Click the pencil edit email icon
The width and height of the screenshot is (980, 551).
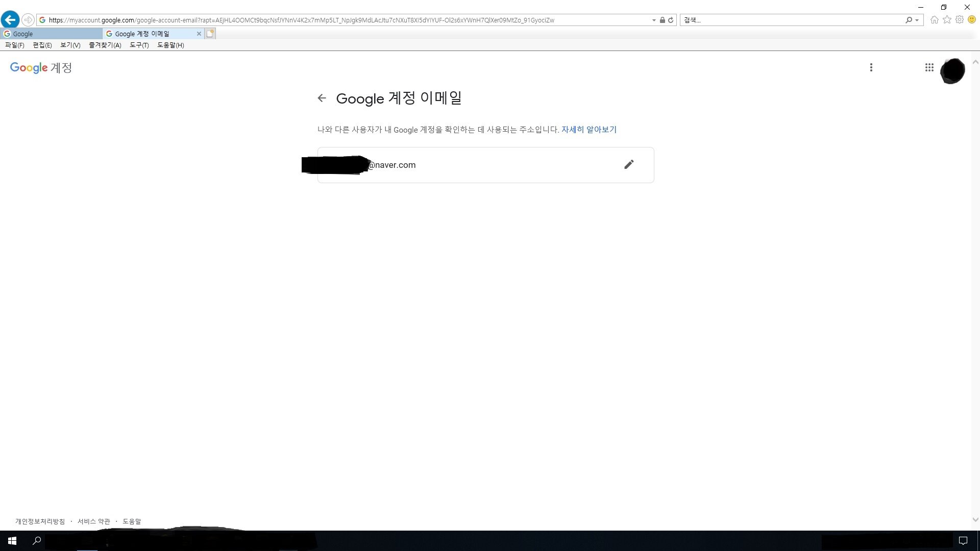tap(629, 164)
